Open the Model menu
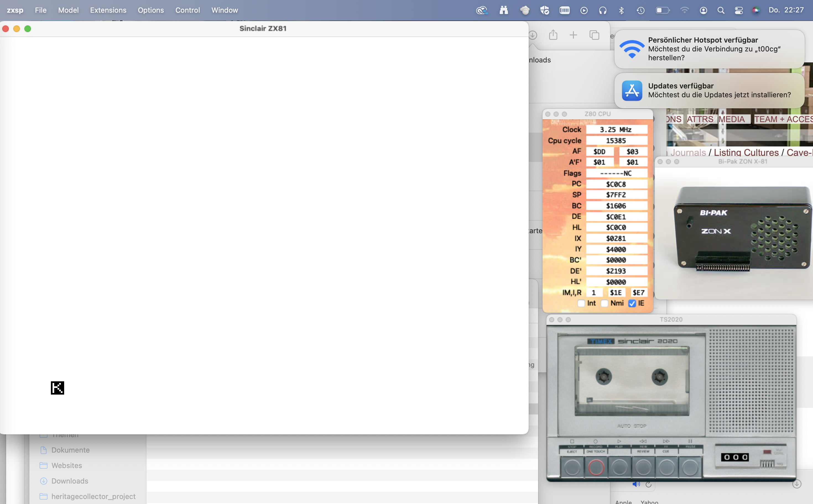Image resolution: width=813 pixels, height=504 pixels. pyautogui.click(x=68, y=10)
